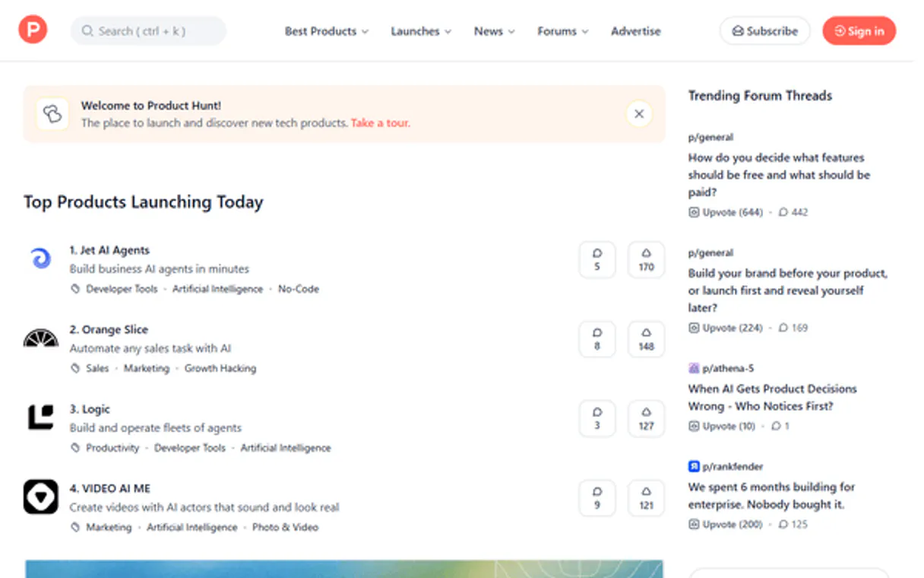This screenshot has height=578, width=924.
Task: Select Marketing tag under Orange Slice
Action: 147,368
